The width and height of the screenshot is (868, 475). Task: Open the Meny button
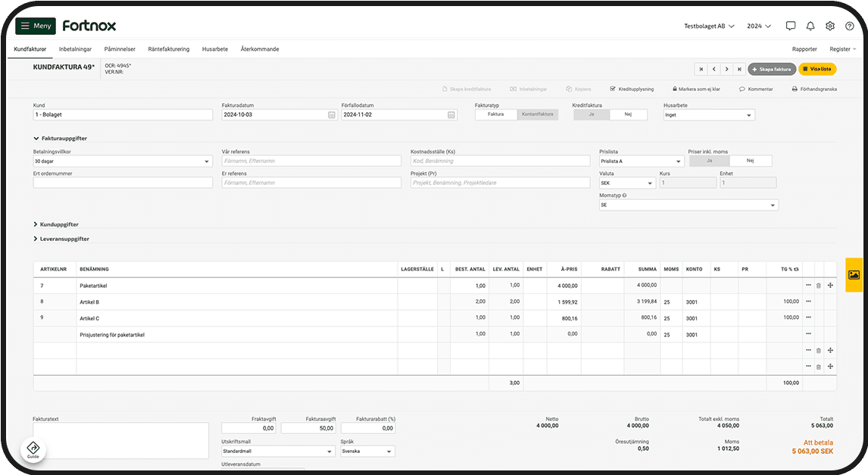[36, 26]
